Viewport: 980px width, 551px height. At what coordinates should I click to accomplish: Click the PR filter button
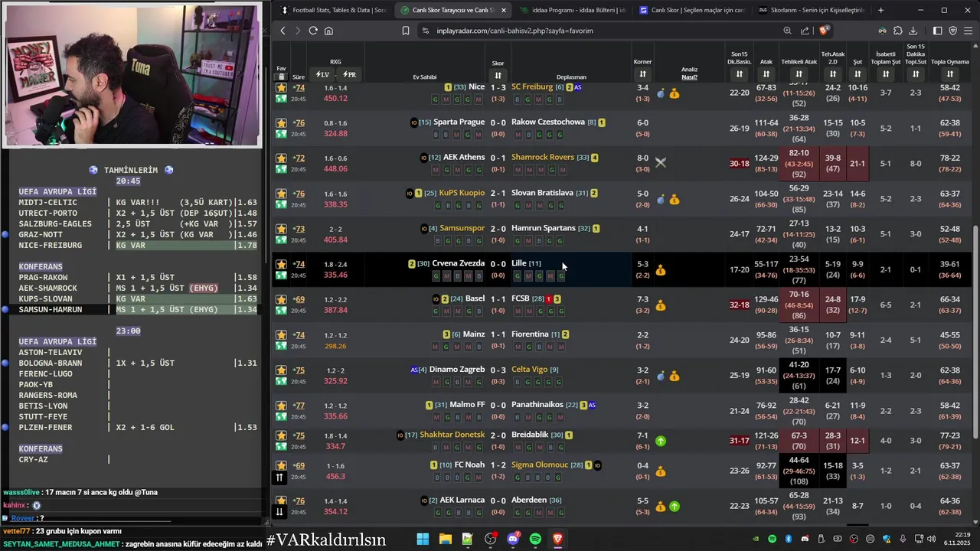tap(349, 74)
